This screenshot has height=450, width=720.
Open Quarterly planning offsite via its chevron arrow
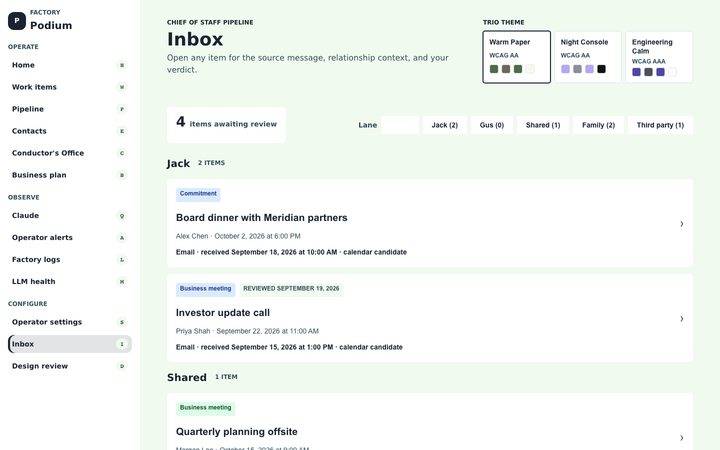[x=681, y=438]
